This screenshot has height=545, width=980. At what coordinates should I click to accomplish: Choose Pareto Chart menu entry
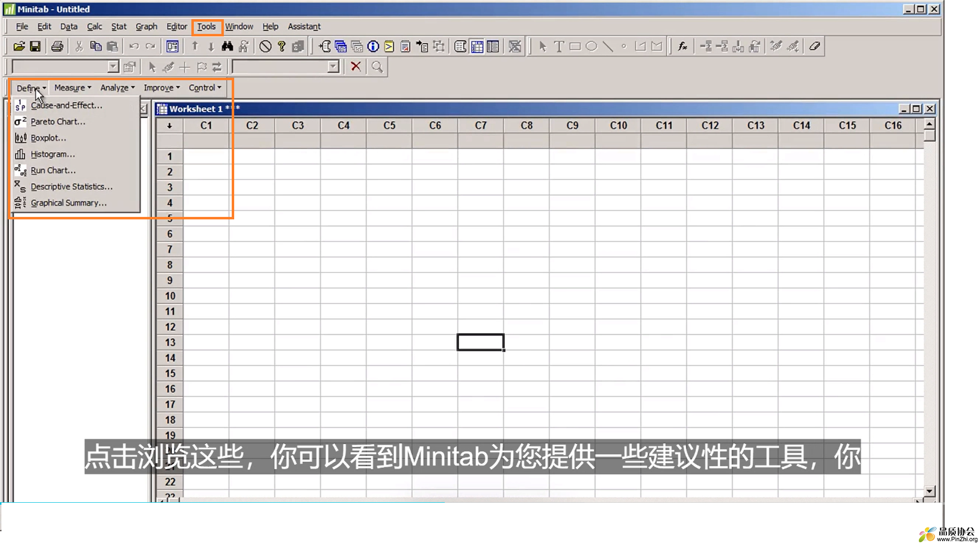coord(76,121)
